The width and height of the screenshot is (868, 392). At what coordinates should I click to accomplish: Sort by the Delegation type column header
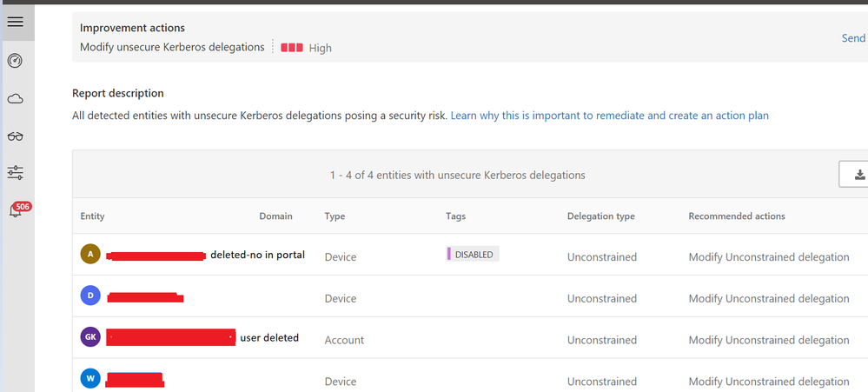tap(600, 216)
